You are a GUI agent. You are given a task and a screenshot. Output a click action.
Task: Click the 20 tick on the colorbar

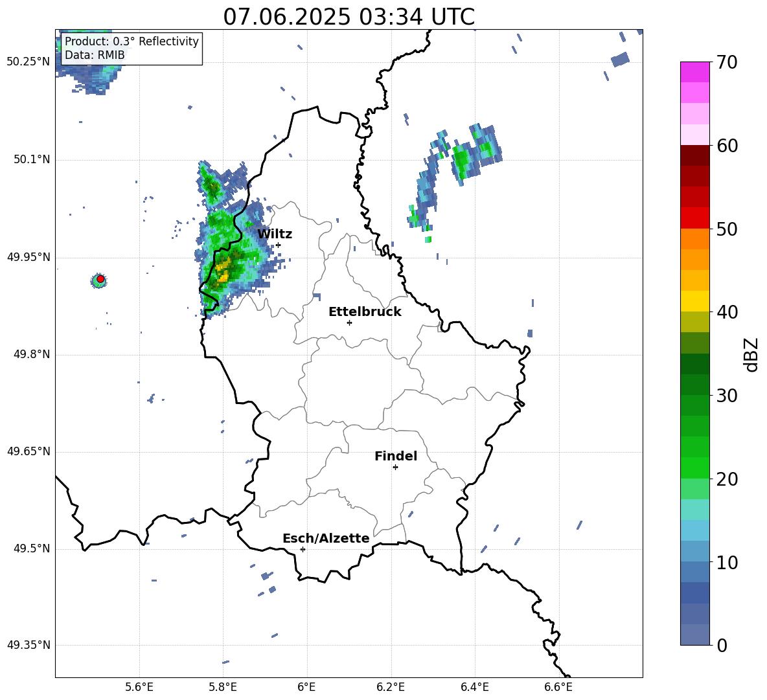click(727, 479)
